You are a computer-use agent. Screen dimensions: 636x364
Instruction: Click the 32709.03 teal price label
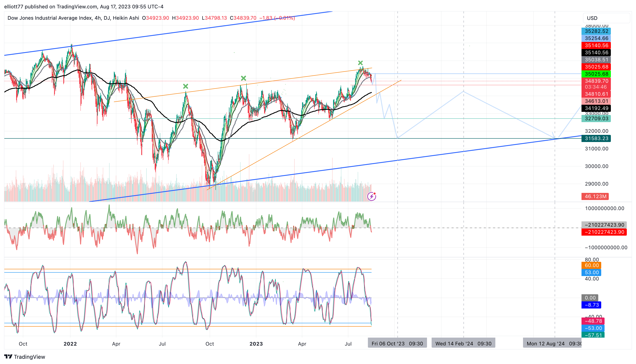click(x=596, y=119)
